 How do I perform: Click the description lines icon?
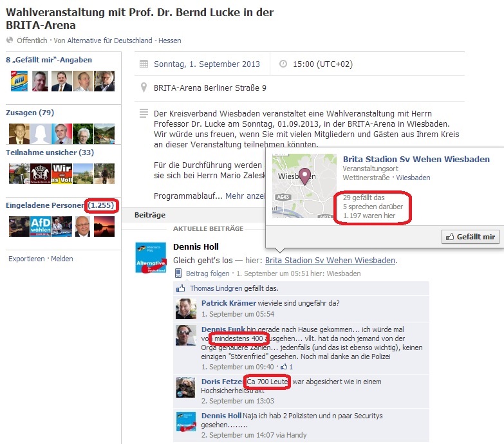[144, 113]
